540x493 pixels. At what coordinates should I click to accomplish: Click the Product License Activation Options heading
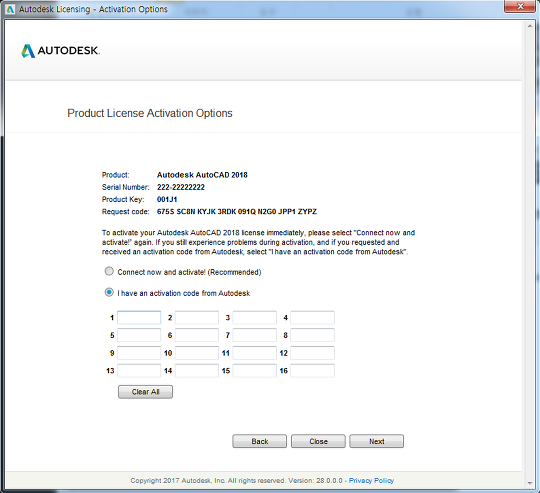150,113
